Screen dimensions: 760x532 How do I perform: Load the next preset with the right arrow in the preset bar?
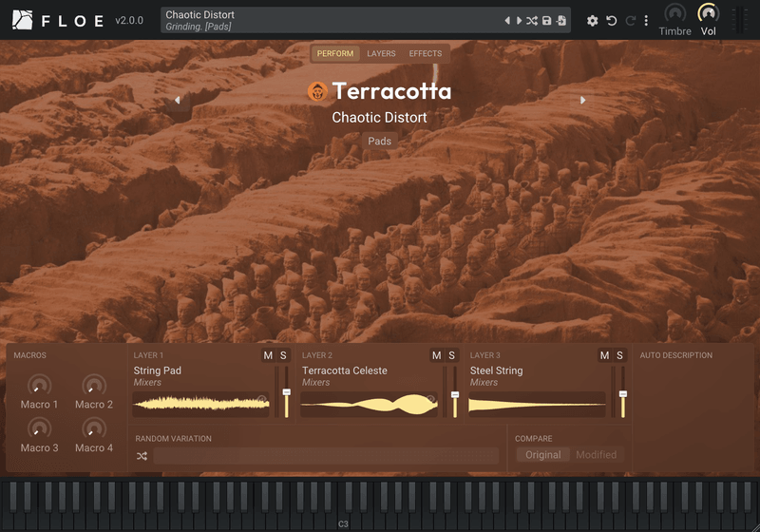pyautogui.click(x=519, y=20)
